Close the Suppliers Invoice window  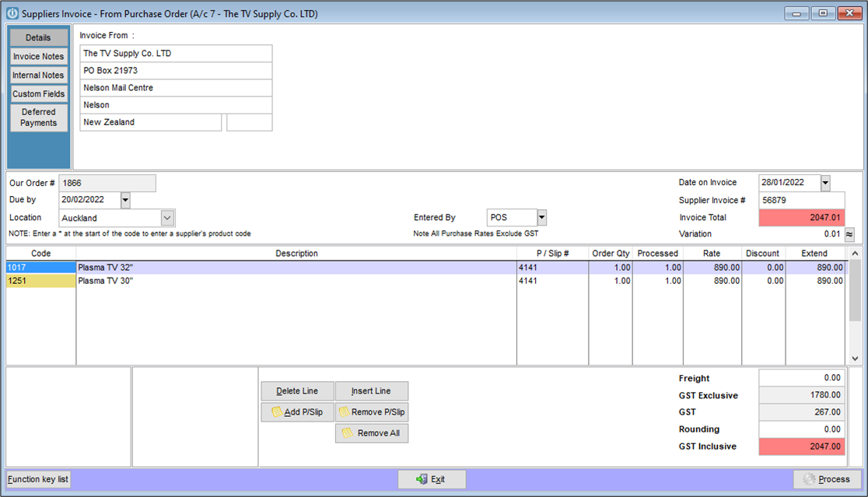point(850,13)
